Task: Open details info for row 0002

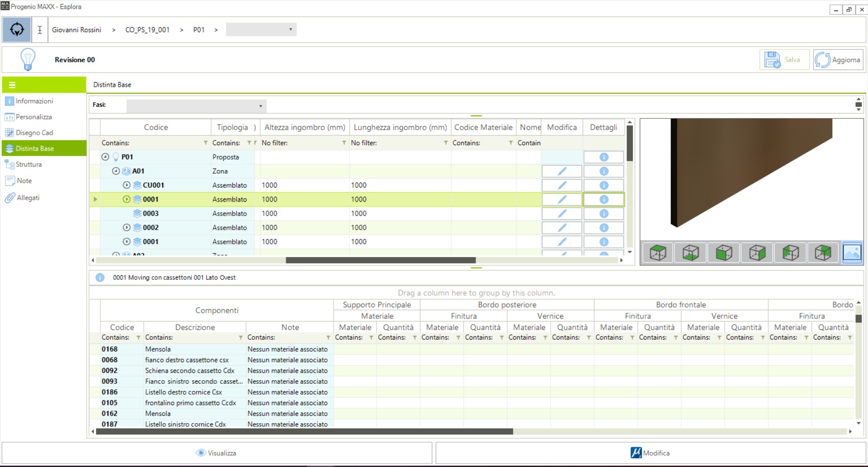Action: click(x=604, y=227)
